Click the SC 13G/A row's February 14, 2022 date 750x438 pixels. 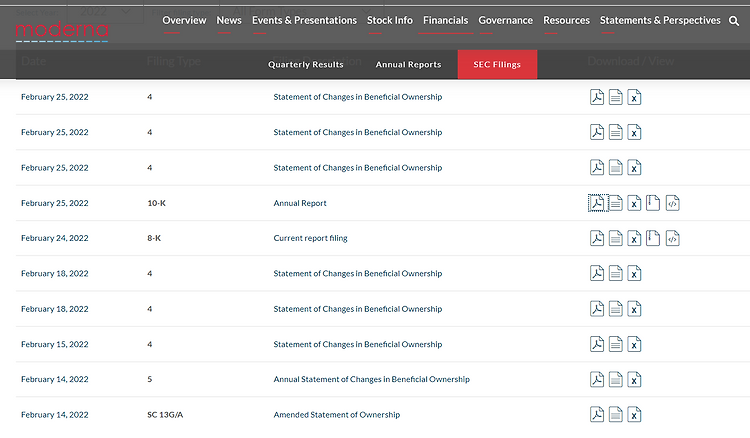tap(55, 415)
